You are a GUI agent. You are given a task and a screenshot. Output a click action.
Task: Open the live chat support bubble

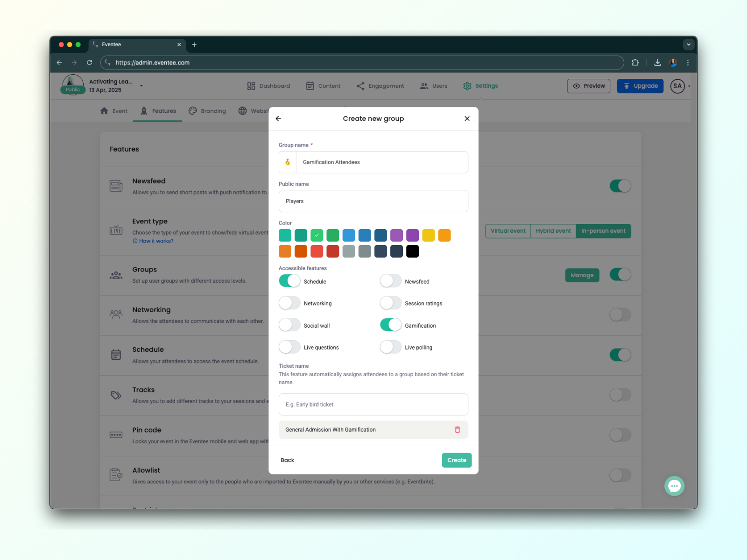[674, 486]
